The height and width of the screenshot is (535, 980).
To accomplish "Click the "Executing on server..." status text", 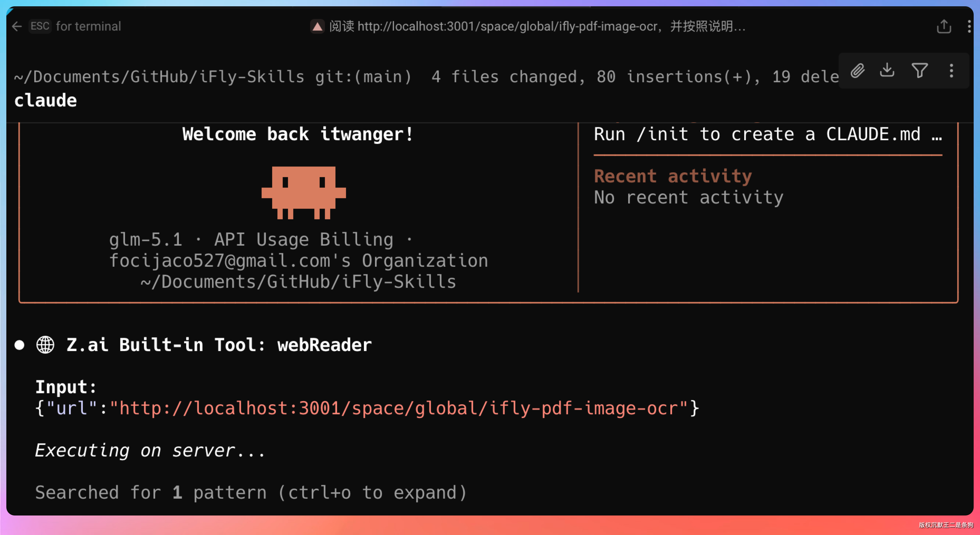I will (150, 450).
